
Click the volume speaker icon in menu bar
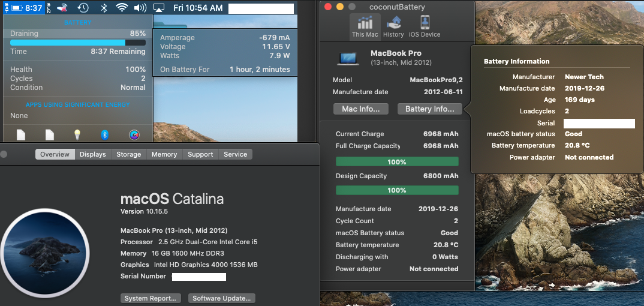(140, 8)
